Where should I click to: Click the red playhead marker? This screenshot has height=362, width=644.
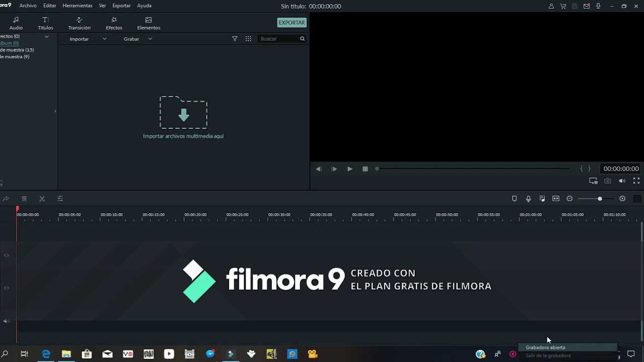[x=17, y=209]
